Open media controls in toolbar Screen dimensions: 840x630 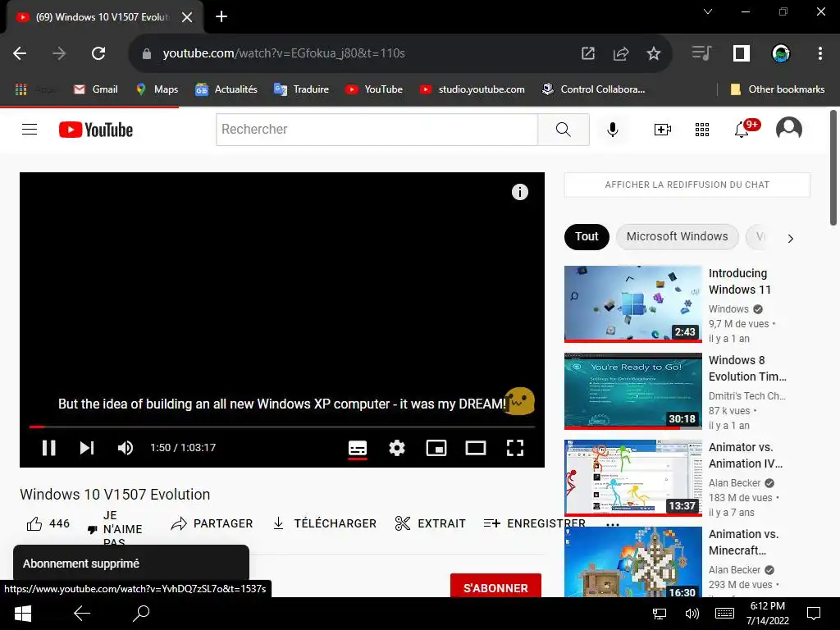701,53
